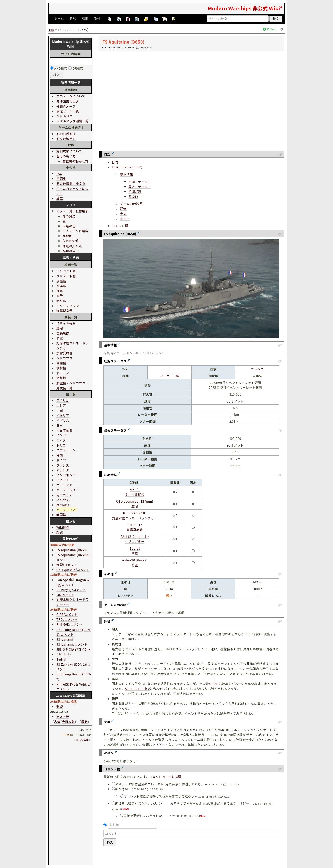Click the page with red arrow toolbar icon
The width and height of the screenshot is (333, 868).
click(x=128, y=19)
